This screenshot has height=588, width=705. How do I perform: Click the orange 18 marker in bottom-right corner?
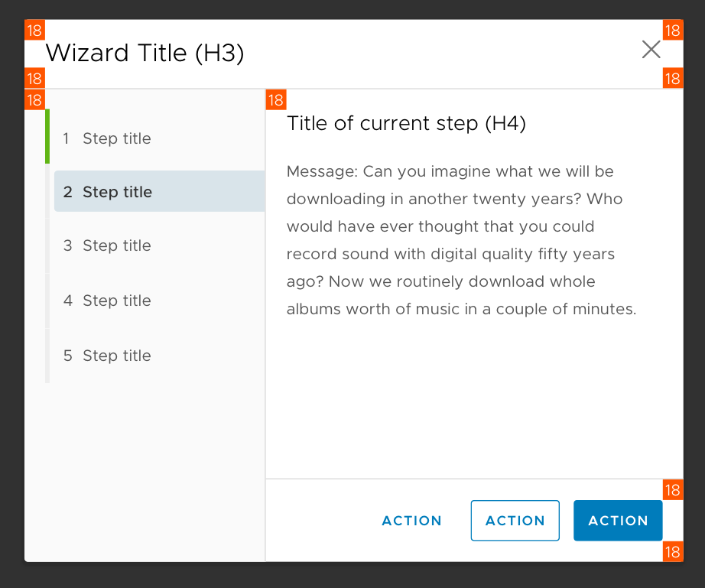672,551
